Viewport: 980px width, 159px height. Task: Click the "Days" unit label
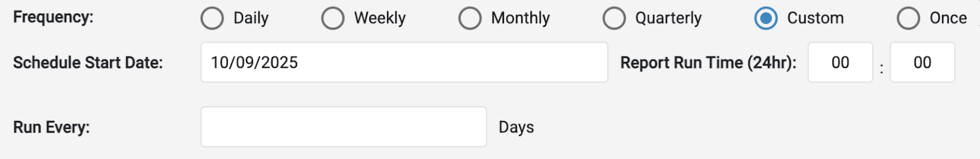(516, 127)
